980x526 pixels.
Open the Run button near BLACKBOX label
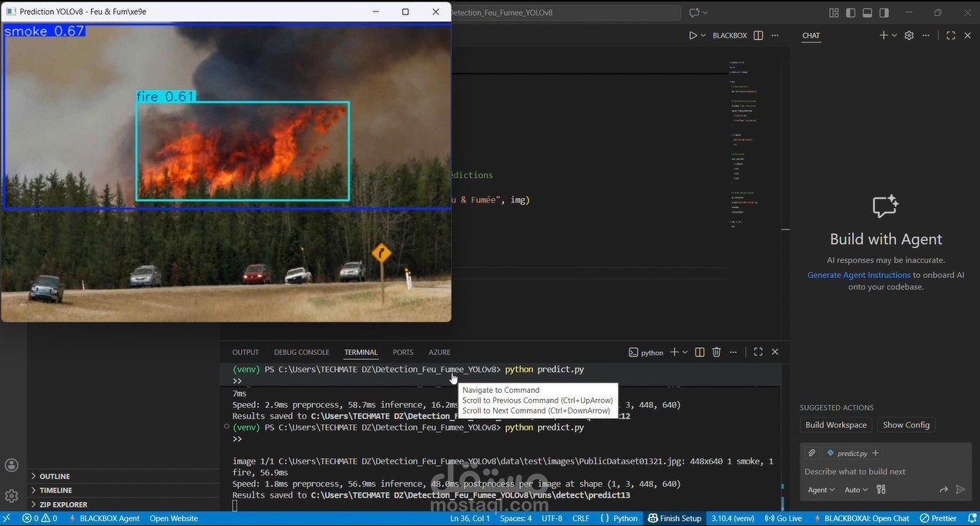[693, 35]
